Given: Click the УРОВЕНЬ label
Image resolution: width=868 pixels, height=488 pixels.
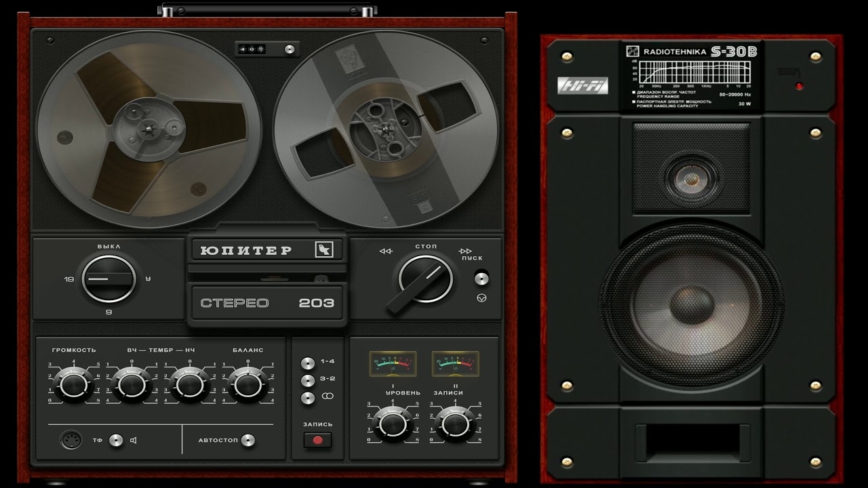Looking at the screenshot, I should click(403, 393).
